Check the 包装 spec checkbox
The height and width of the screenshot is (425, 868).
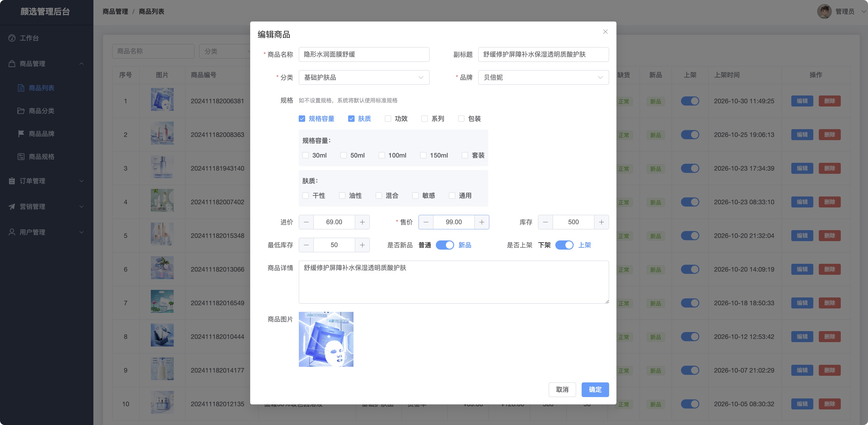(x=461, y=119)
